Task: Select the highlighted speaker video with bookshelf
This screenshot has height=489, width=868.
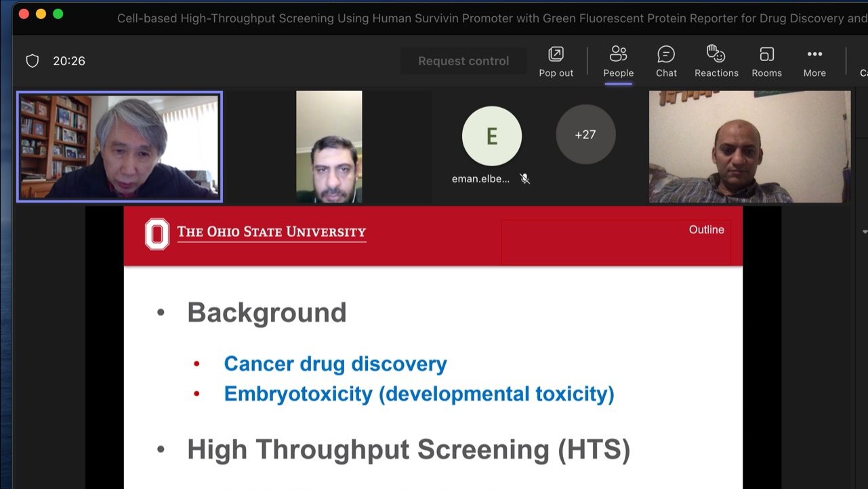Action: 120,146
